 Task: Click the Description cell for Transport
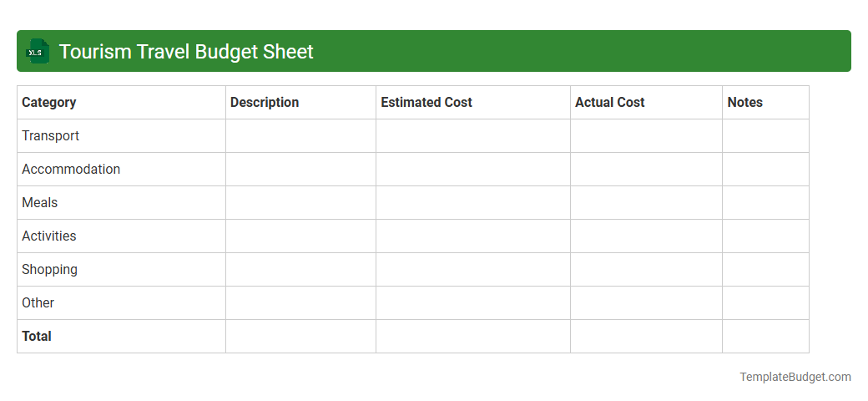(300, 135)
